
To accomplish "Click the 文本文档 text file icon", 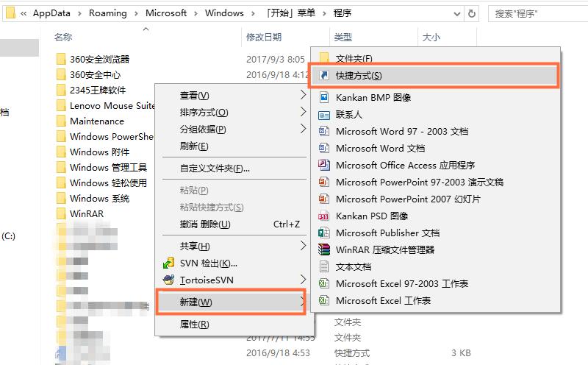I will [324, 266].
